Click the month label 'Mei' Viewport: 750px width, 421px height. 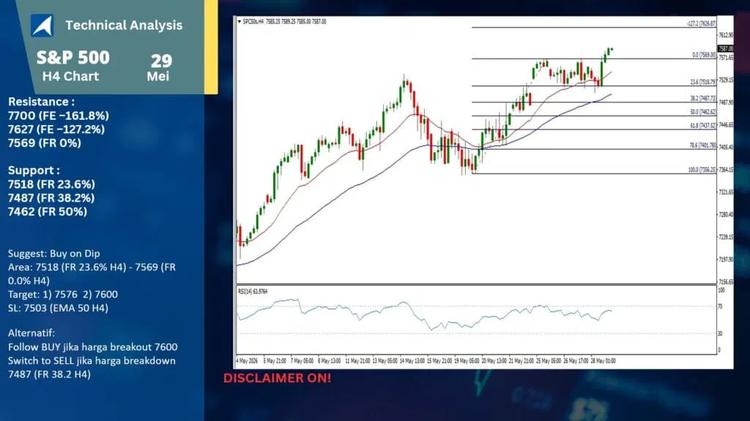(158, 77)
